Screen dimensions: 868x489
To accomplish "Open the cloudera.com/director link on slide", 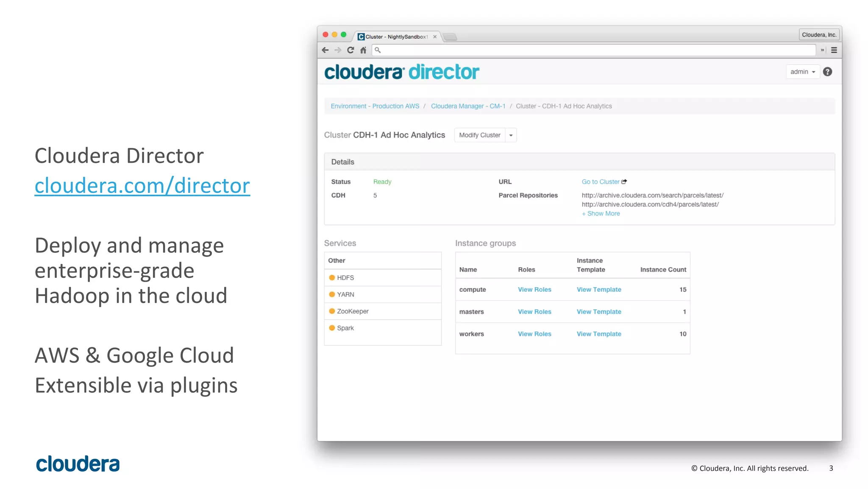I will point(142,186).
